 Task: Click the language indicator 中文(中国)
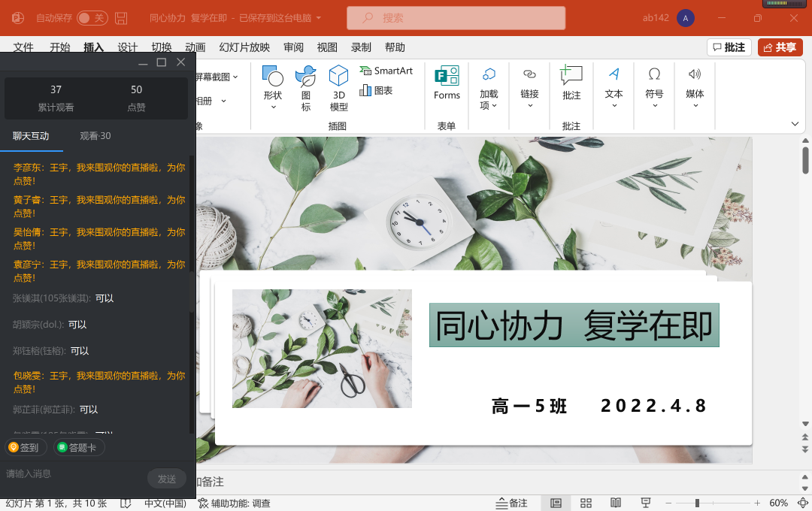165,503
